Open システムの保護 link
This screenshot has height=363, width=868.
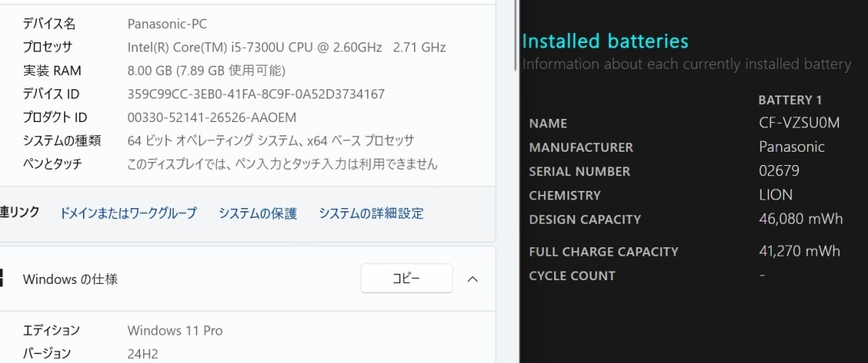point(258,213)
